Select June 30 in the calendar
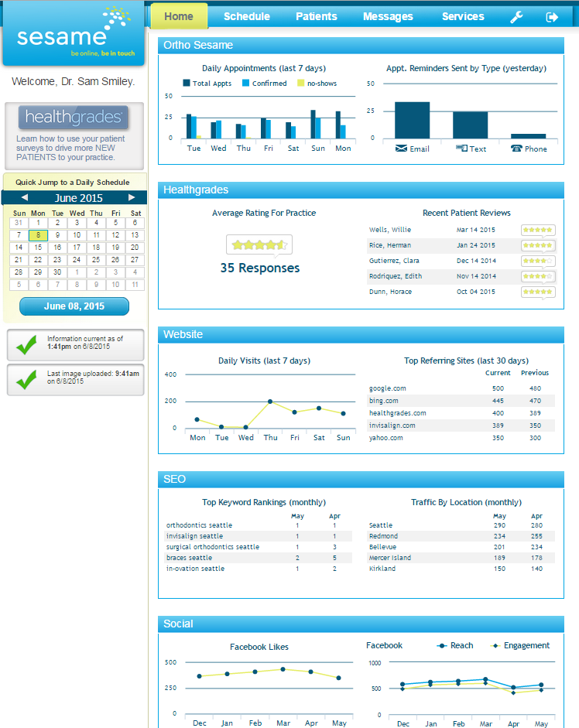This screenshot has height=728, width=579. 57,272
